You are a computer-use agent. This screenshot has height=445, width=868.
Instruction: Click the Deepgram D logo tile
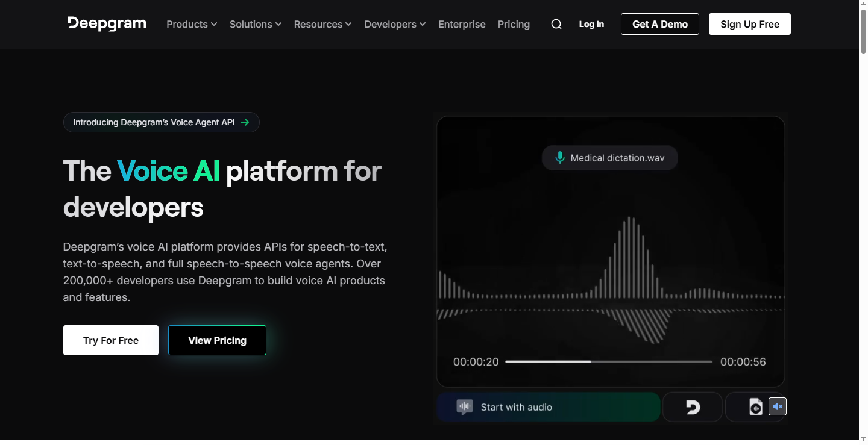(x=693, y=407)
